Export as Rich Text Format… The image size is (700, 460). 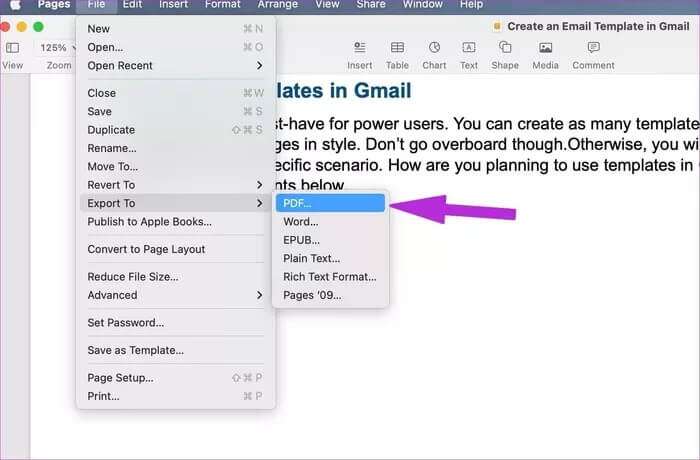(330, 277)
